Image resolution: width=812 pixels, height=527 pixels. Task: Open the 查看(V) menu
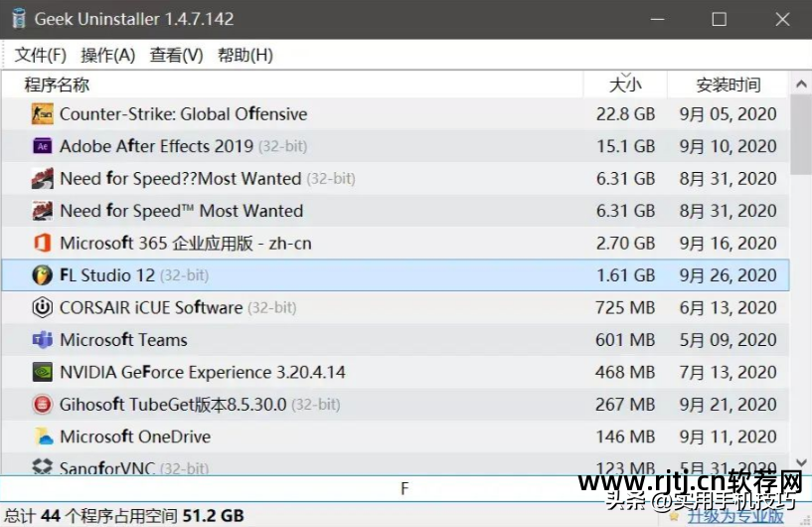coord(176,55)
